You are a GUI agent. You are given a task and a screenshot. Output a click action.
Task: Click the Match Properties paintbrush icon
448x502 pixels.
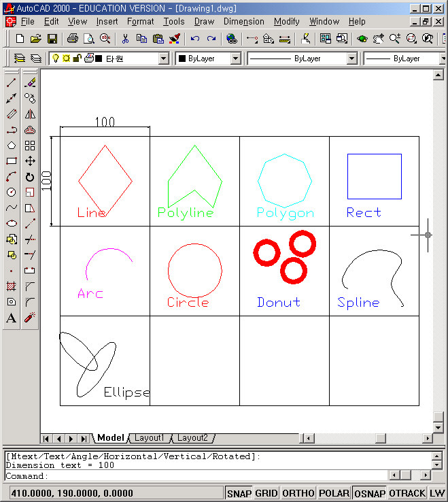coord(175,39)
